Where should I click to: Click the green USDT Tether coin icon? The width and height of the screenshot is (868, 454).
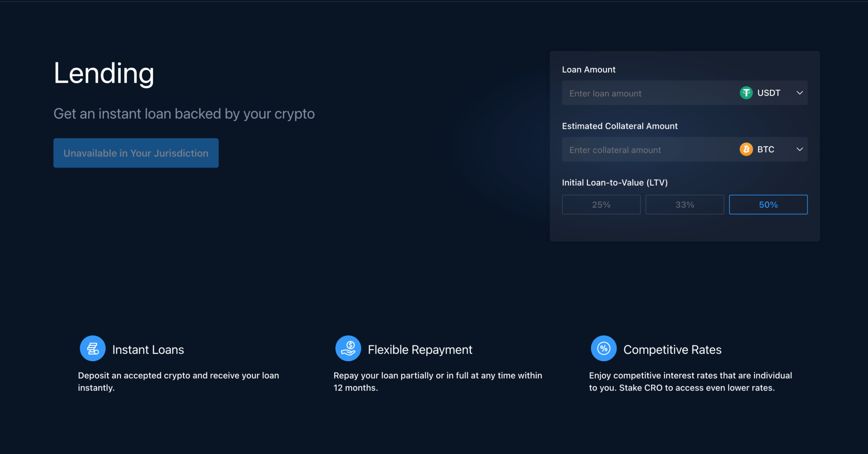pyautogui.click(x=746, y=93)
